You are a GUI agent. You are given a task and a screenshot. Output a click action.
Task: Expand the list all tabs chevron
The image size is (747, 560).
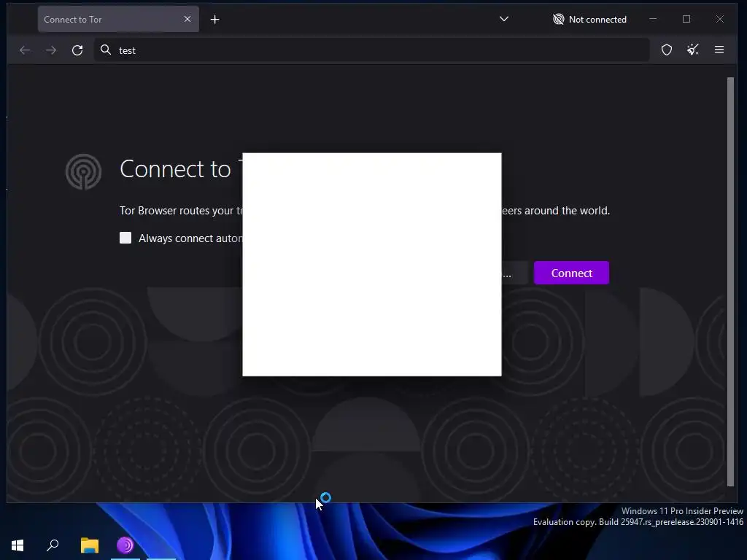pyautogui.click(x=503, y=19)
